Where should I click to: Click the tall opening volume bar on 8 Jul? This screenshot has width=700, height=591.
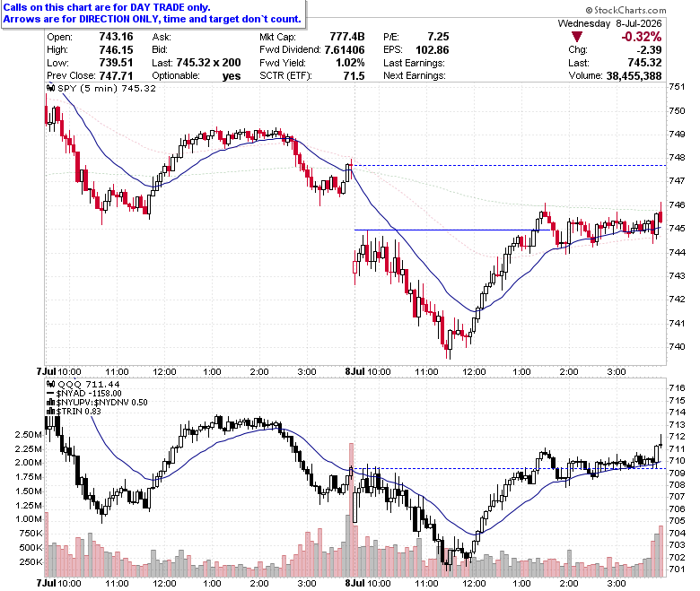351,509
